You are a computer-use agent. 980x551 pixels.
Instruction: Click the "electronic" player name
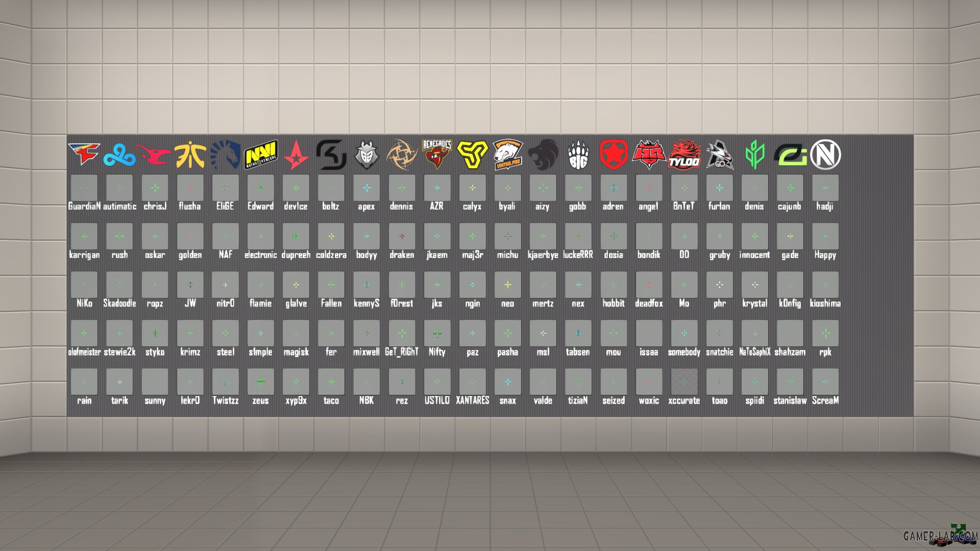pyautogui.click(x=261, y=255)
